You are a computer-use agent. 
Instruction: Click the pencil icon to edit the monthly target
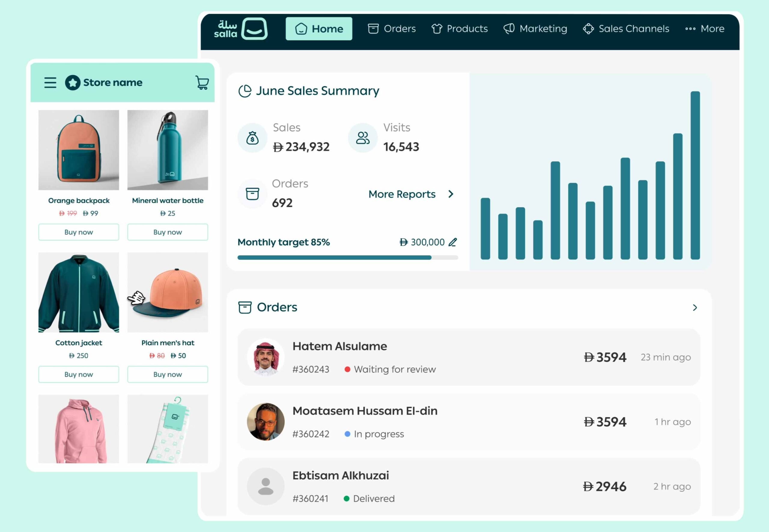click(452, 242)
